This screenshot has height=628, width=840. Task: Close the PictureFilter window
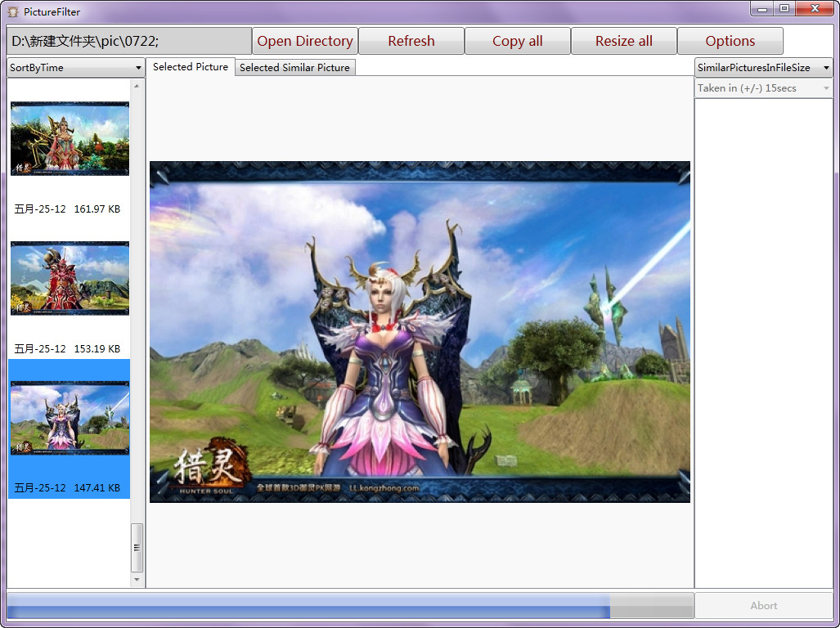coord(815,9)
